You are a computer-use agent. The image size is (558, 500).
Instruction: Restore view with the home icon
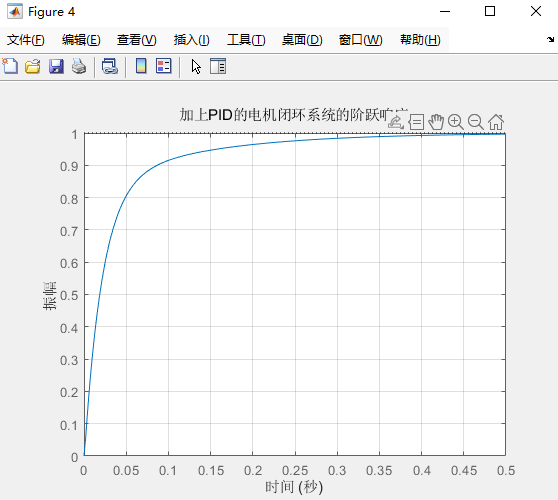coord(496,122)
